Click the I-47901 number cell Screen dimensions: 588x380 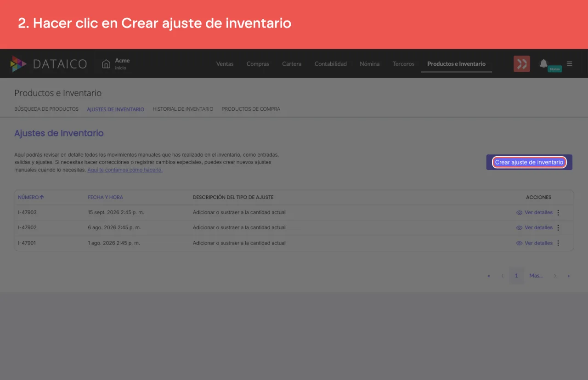[27, 243]
